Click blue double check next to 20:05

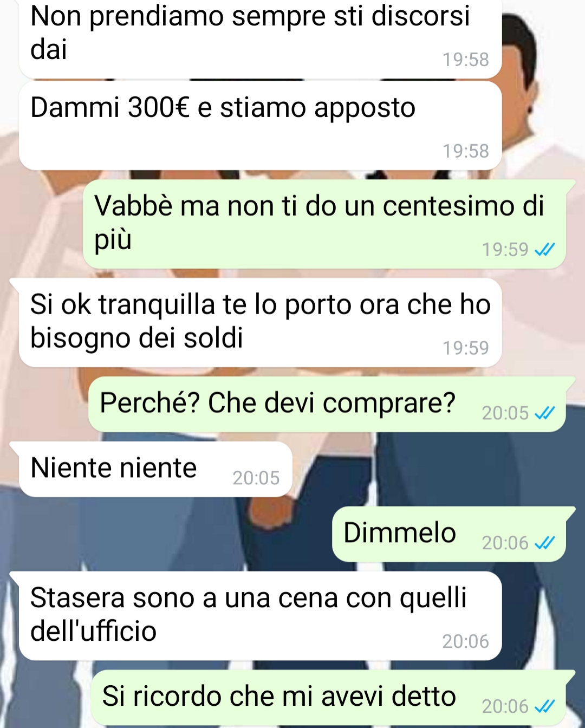tap(544, 413)
